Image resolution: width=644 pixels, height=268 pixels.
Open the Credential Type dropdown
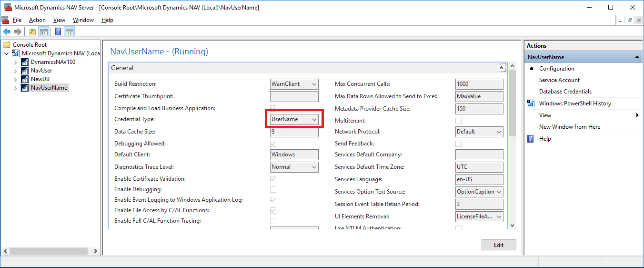point(294,119)
